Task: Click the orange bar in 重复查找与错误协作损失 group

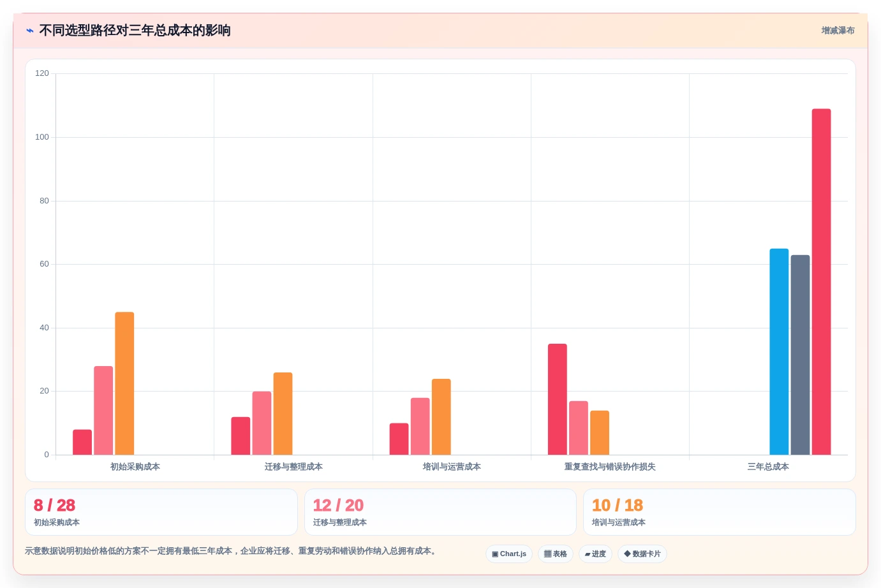Action: pyautogui.click(x=600, y=432)
